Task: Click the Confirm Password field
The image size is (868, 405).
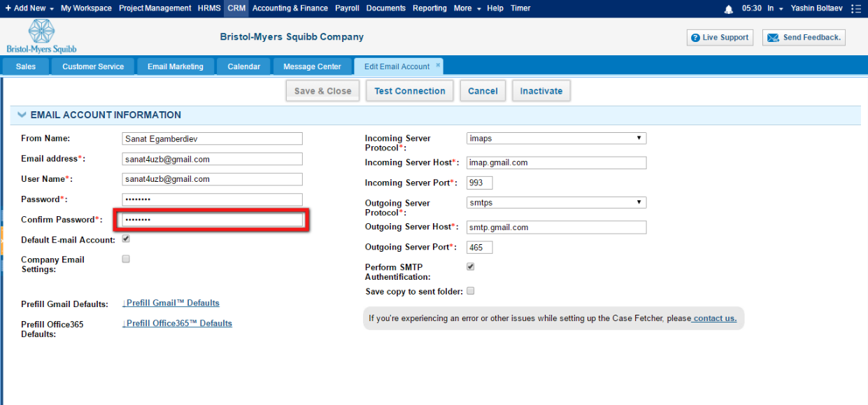Action: (212, 220)
